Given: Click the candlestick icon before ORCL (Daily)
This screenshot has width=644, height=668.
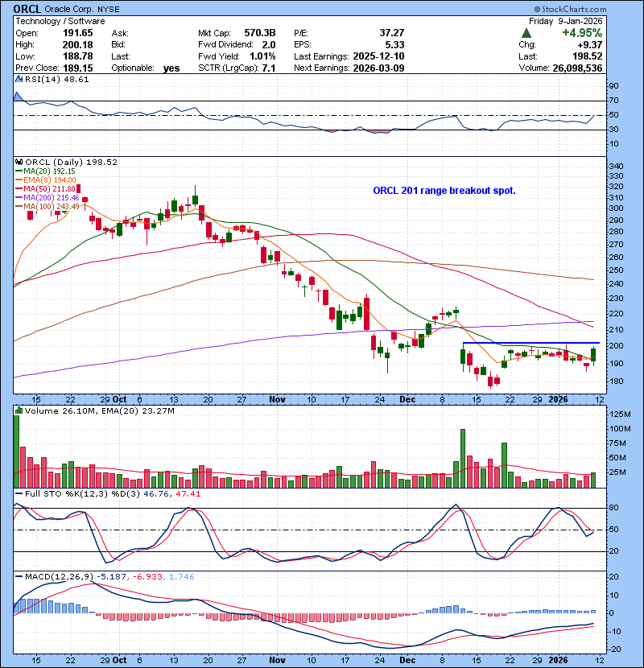Looking at the screenshot, I should tap(19, 162).
